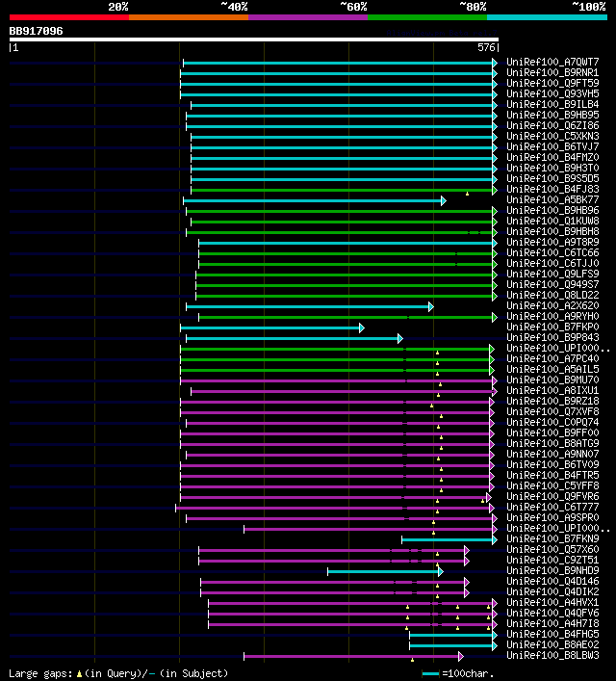Viewport: 616px width, 681px height.
Task: Click the cyan alignment bar for UniRef100_A5BK77
Action: 315,200
